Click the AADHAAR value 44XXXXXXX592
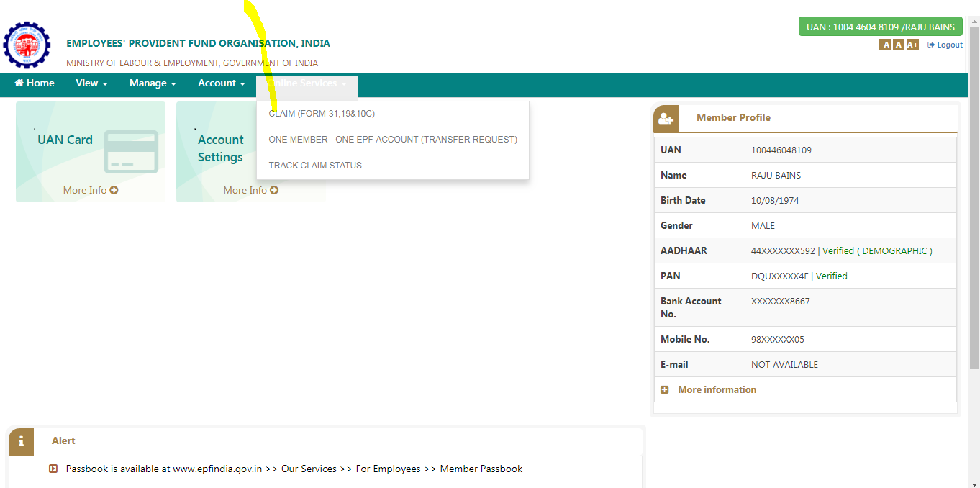This screenshot has height=488, width=980. pos(784,251)
